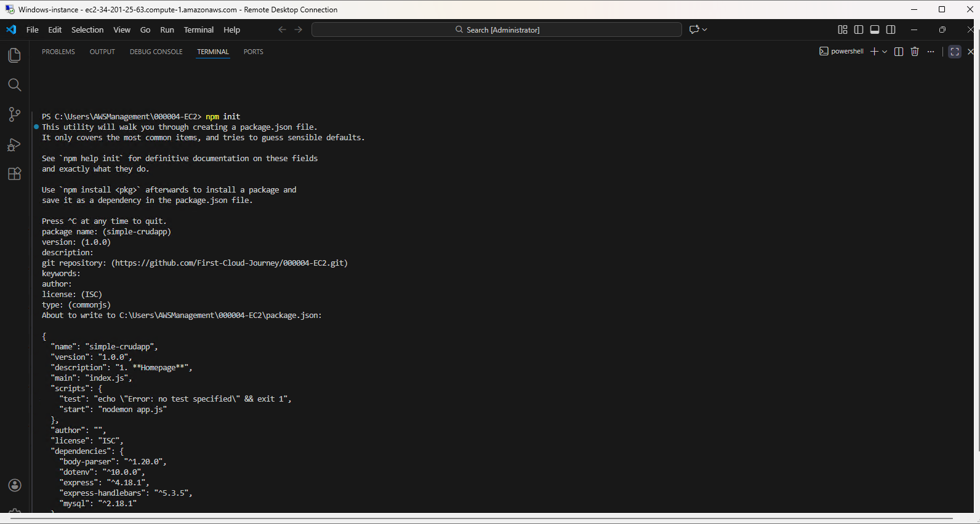
Task: Create a new terminal with plus icon
Action: (x=874, y=52)
